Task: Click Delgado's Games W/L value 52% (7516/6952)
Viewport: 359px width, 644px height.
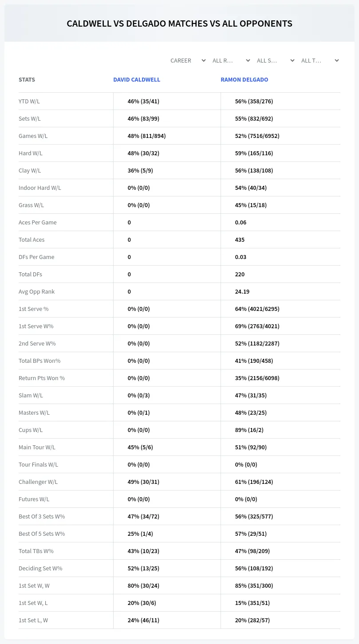Action: (257, 136)
